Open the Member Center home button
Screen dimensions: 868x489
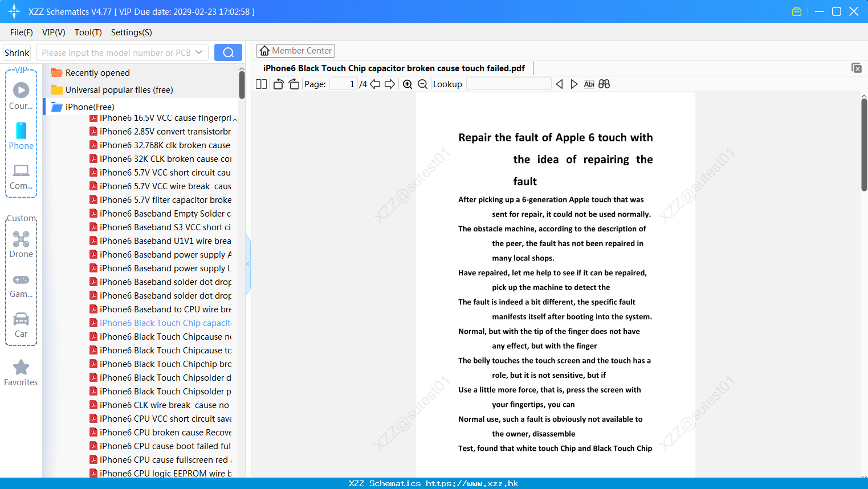click(x=295, y=51)
